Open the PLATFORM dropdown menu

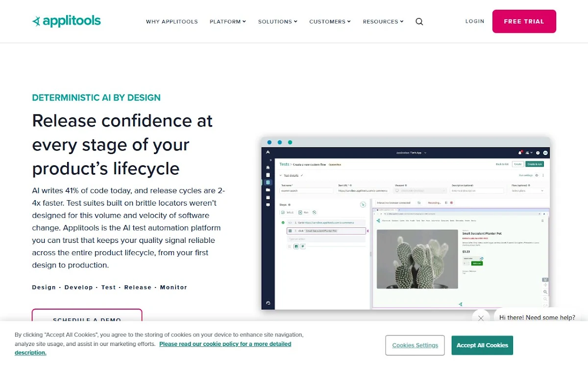[x=228, y=22]
